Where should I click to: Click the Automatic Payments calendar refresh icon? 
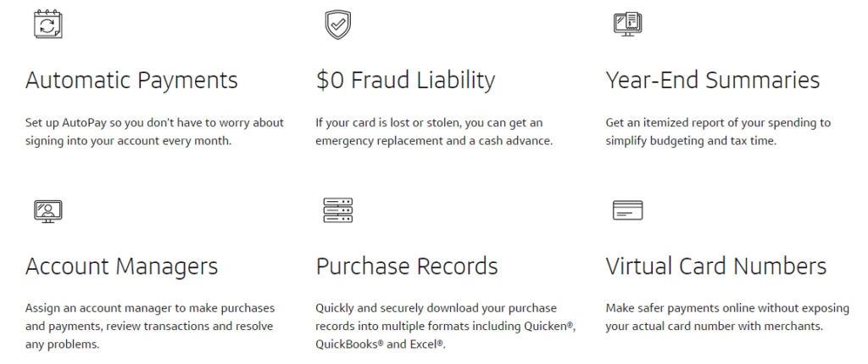(47, 24)
